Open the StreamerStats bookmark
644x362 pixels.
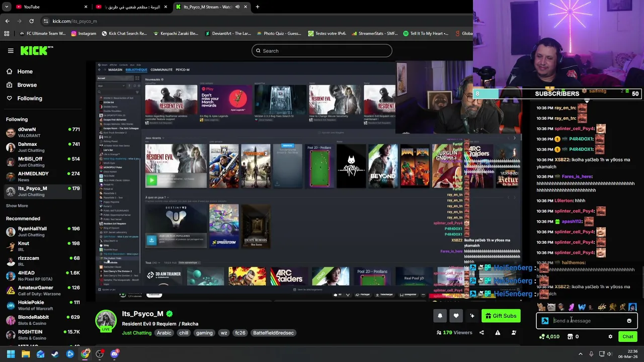click(375, 34)
